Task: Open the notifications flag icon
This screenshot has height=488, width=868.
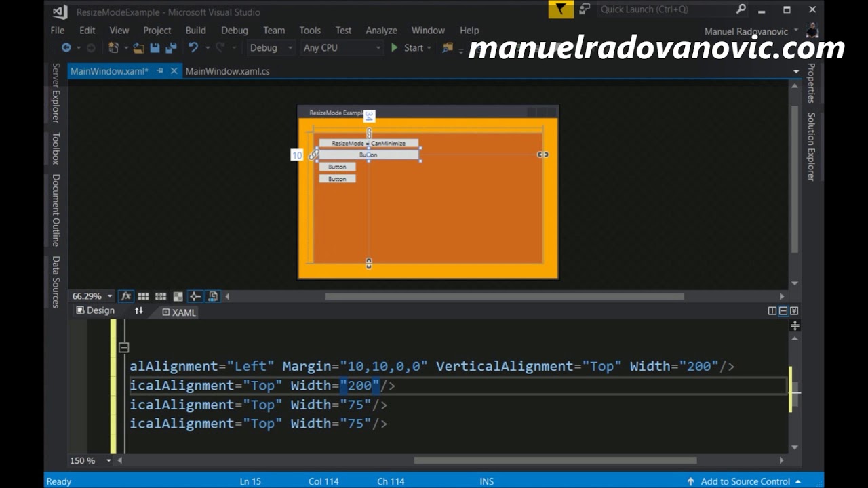Action: click(561, 9)
